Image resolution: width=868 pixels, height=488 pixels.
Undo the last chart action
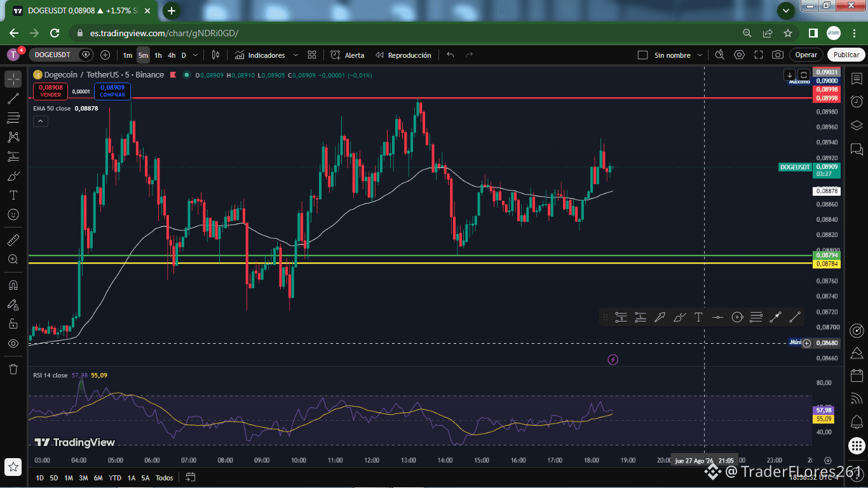coord(451,55)
